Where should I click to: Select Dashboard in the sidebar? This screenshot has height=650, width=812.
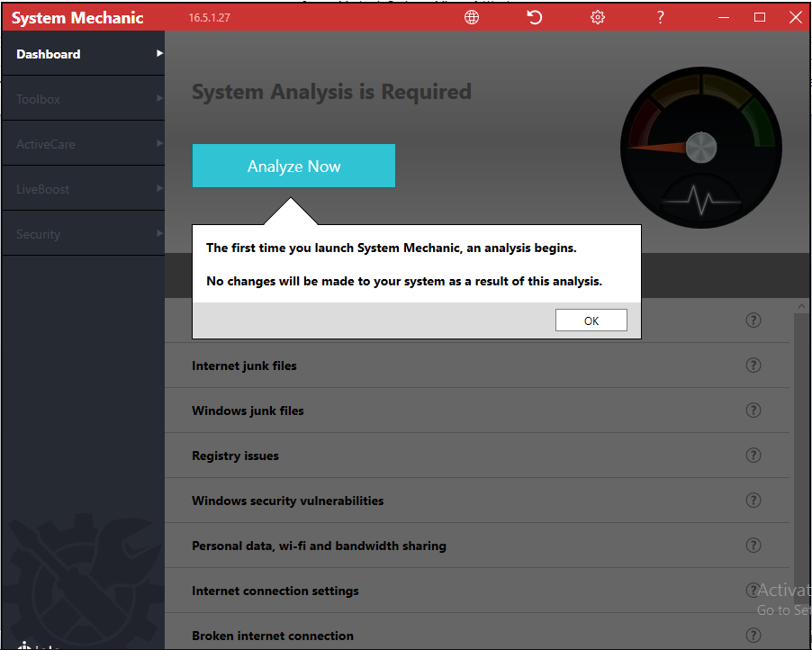[x=84, y=54]
